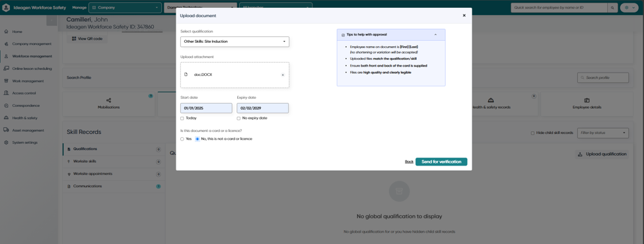Click the Communications document icon
This screenshot has height=244, width=644.
click(x=69, y=186)
